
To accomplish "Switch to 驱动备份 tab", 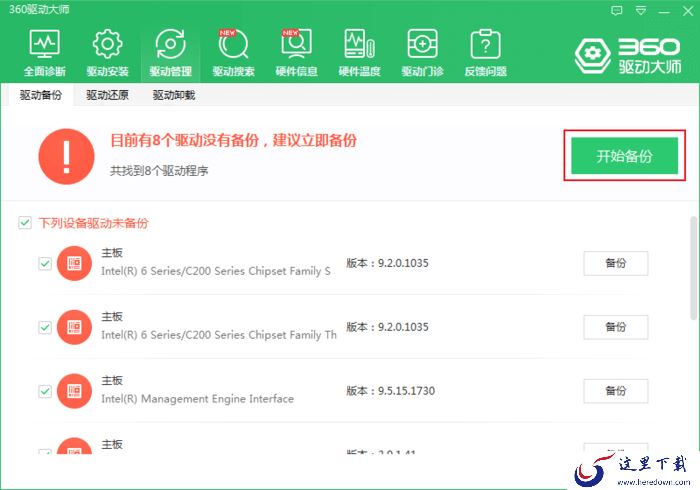I will [41, 95].
